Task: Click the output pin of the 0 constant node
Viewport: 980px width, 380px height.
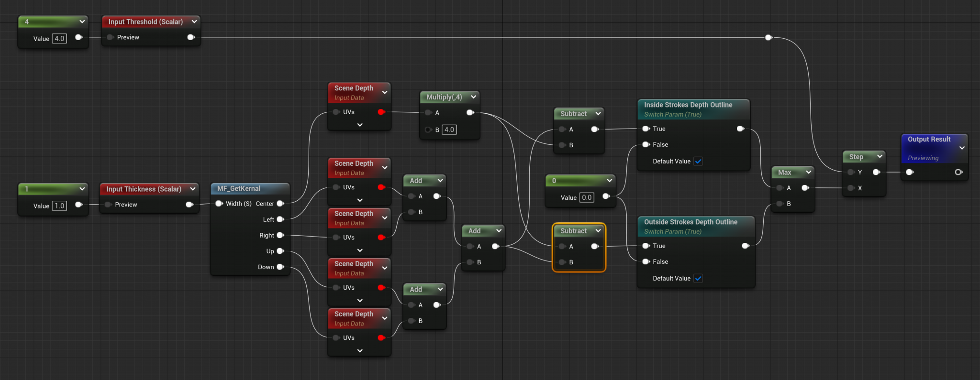Action: (x=606, y=196)
